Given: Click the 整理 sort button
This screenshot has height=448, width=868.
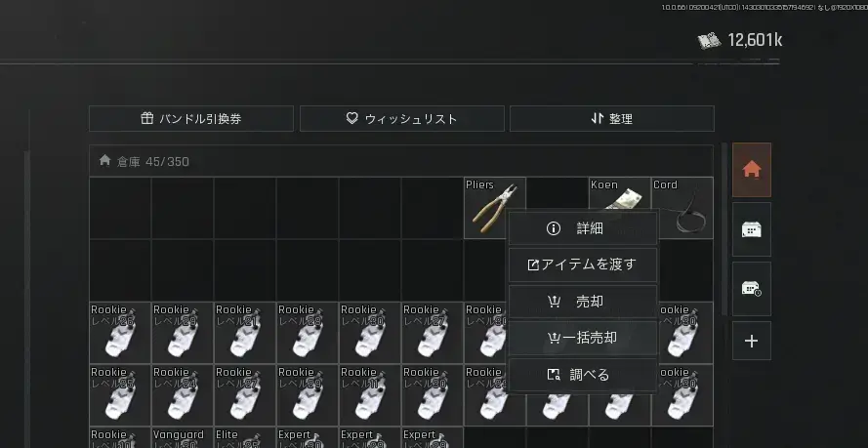Looking at the screenshot, I should [611, 118].
